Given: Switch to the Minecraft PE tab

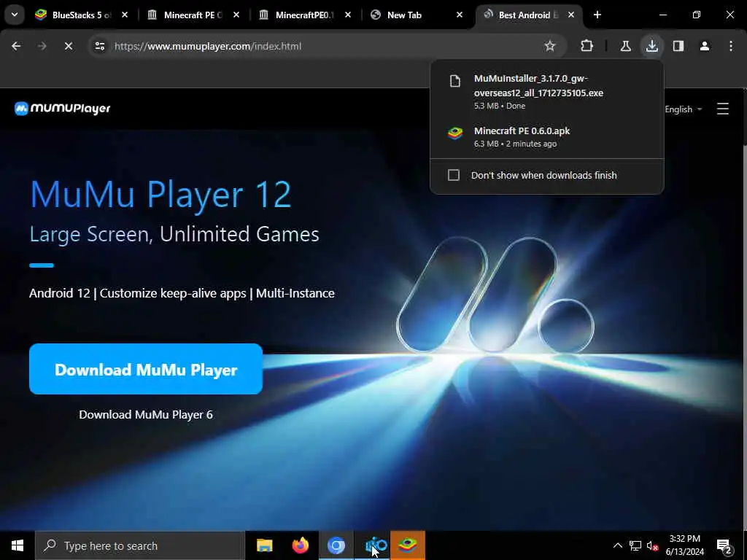Looking at the screenshot, I should tap(193, 15).
